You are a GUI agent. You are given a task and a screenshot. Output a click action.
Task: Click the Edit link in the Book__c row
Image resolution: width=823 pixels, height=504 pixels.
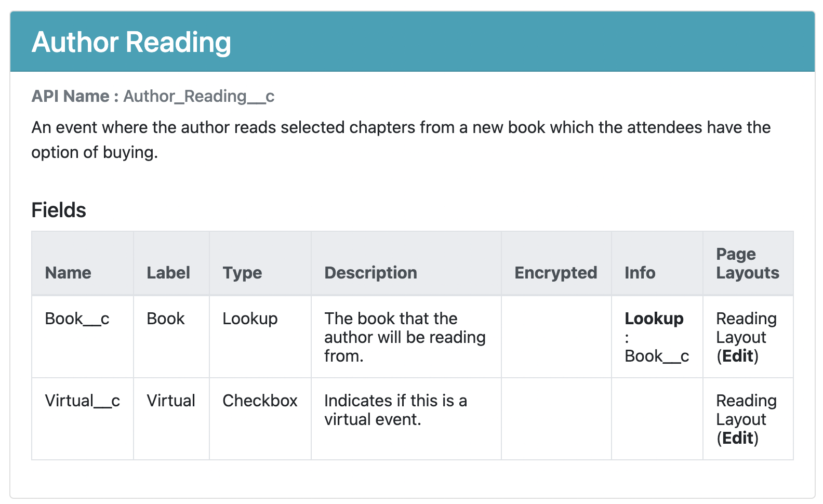[x=738, y=356]
